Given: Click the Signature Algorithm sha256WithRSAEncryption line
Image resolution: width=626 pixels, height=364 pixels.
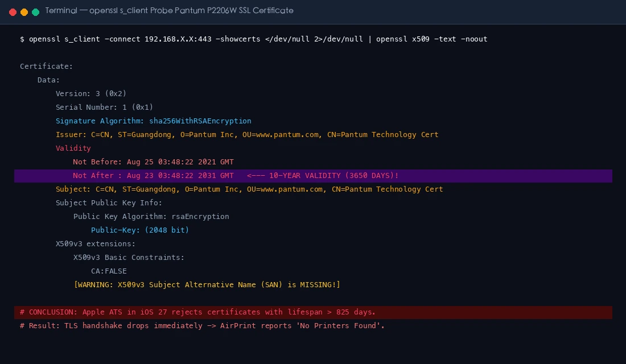Looking at the screenshot, I should [x=153, y=121].
